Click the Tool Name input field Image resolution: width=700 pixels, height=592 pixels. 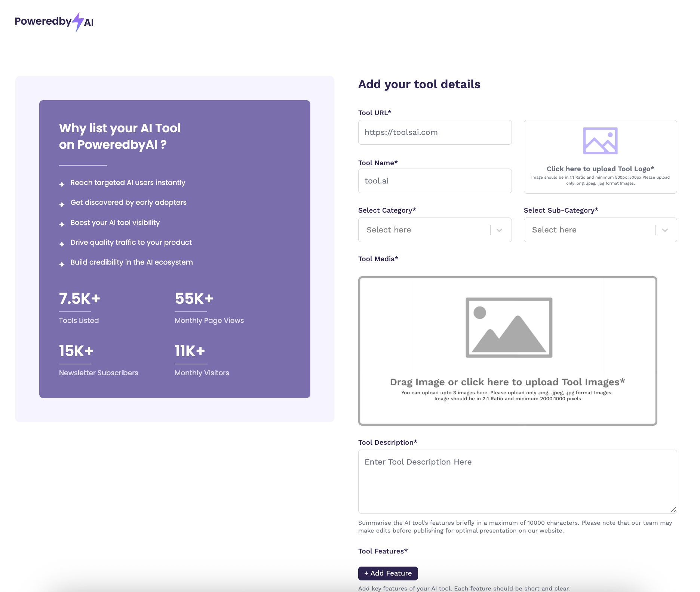coord(435,181)
